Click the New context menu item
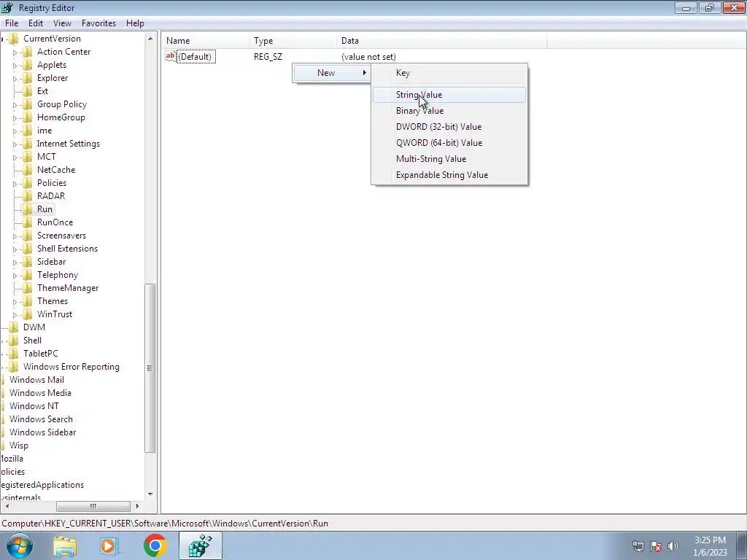Image resolution: width=747 pixels, height=560 pixels. pyautogui.click(x=332, y=73)
